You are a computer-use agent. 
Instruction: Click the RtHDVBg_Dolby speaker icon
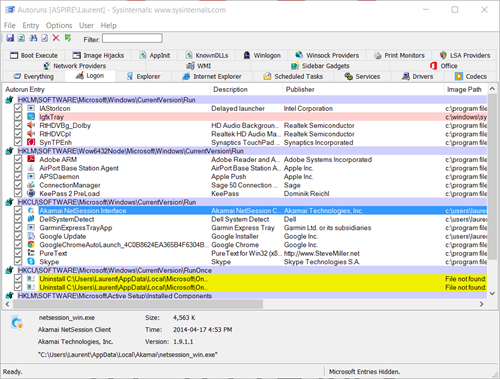[x=31, y=125]
